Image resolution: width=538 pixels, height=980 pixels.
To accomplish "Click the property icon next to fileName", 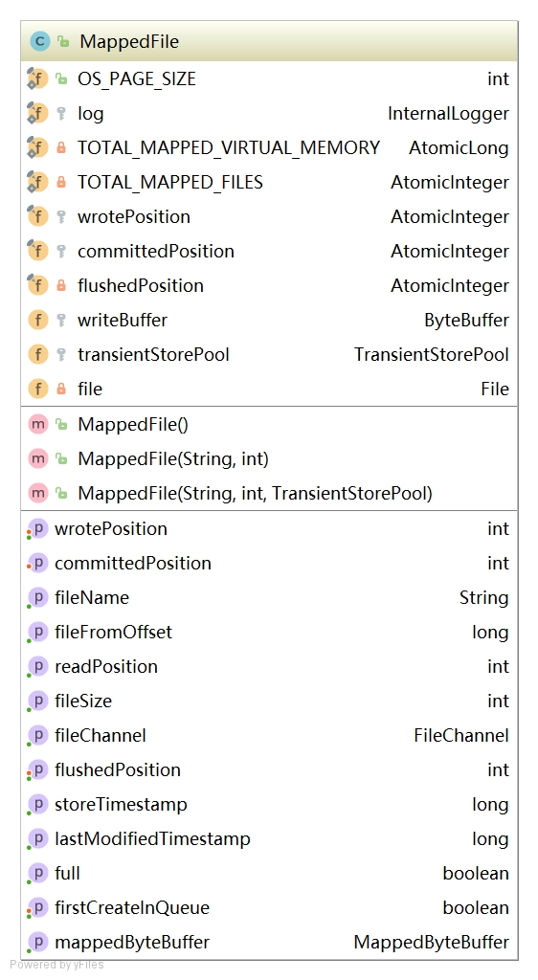I will pos(37,598).
